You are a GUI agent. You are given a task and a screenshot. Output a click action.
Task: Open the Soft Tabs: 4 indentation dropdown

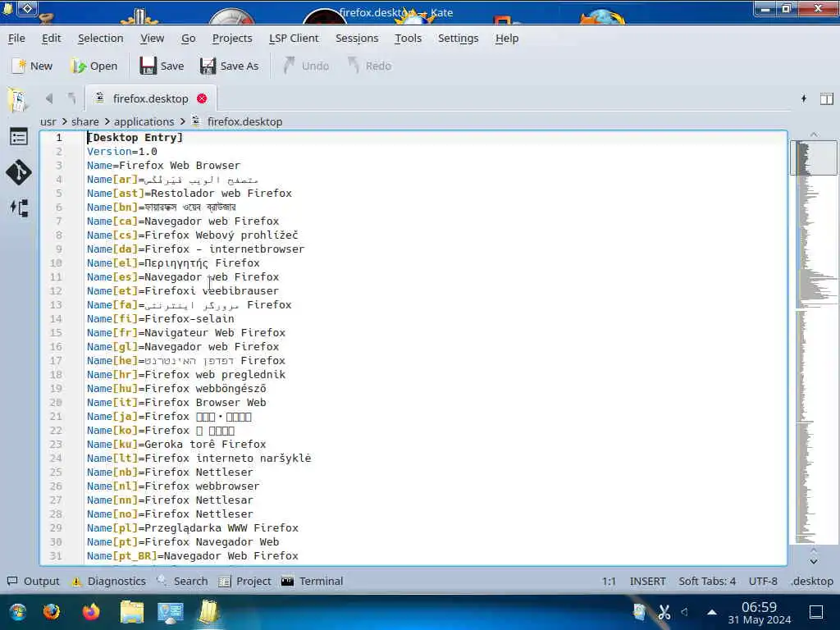point(707,582)
